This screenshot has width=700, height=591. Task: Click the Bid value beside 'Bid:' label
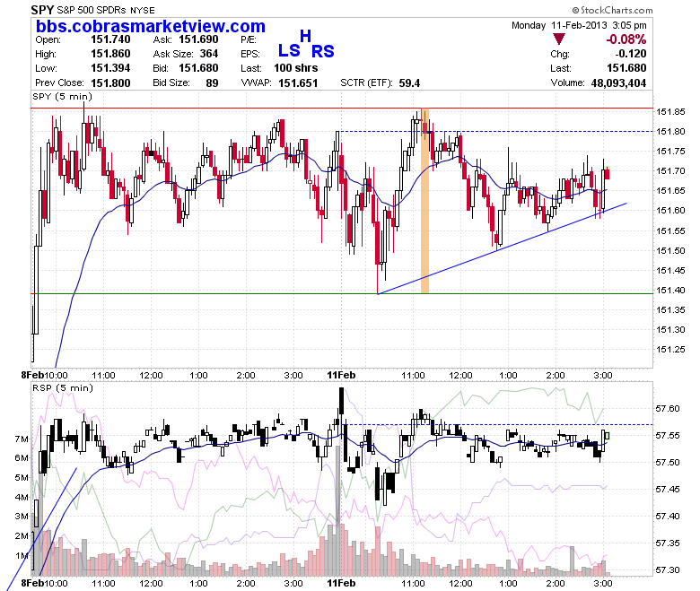pyautogui.click(x=198, y=68)
